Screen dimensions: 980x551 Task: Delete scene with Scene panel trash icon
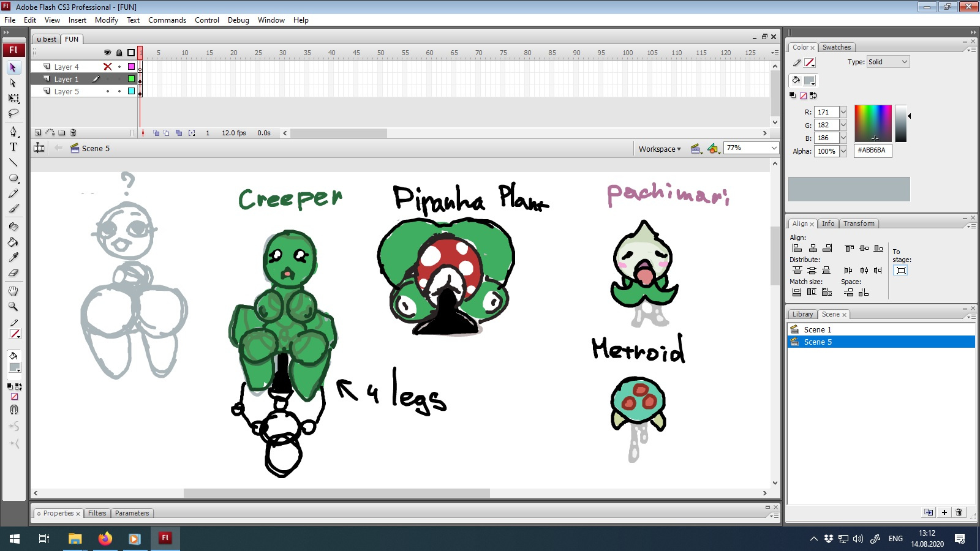click(959, 512)
